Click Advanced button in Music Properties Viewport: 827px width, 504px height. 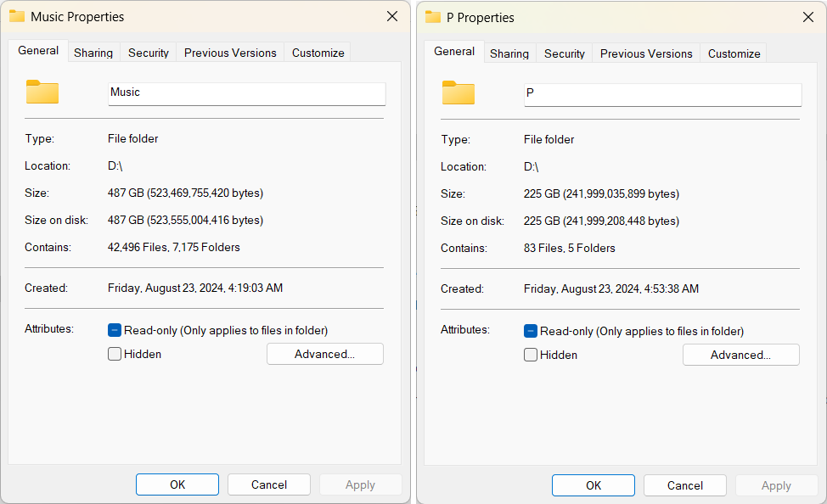pyautogui.click(x=325, y=354)
